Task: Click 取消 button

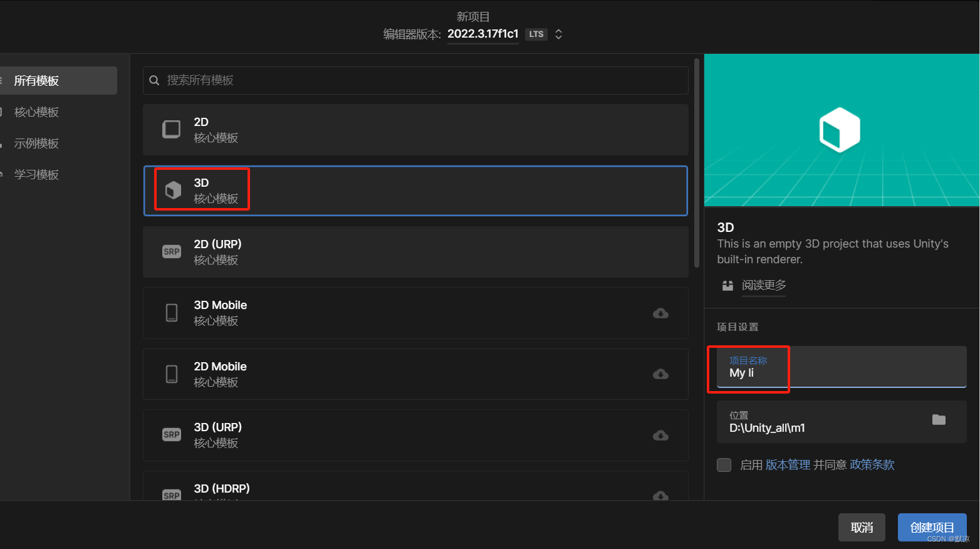Action: (x=862, y=528)
